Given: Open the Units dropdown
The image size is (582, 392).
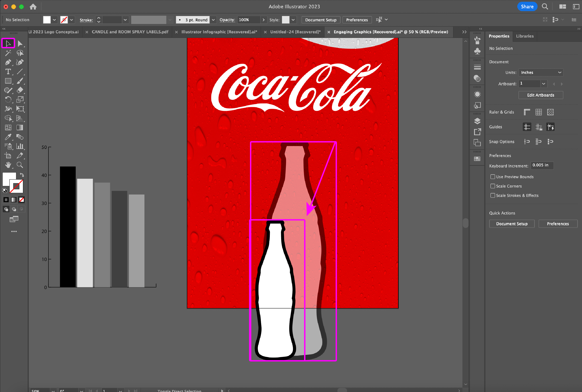Looking at the screenshot, I should [541, 72].
